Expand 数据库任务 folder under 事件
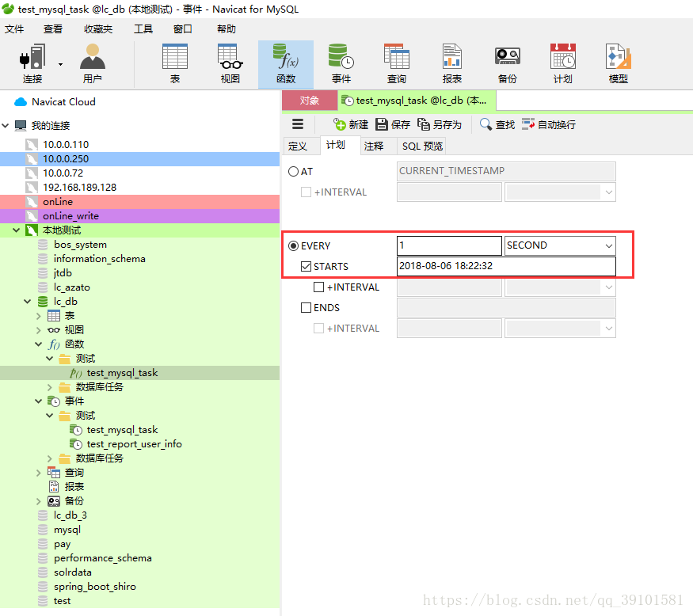 point(49,458)
